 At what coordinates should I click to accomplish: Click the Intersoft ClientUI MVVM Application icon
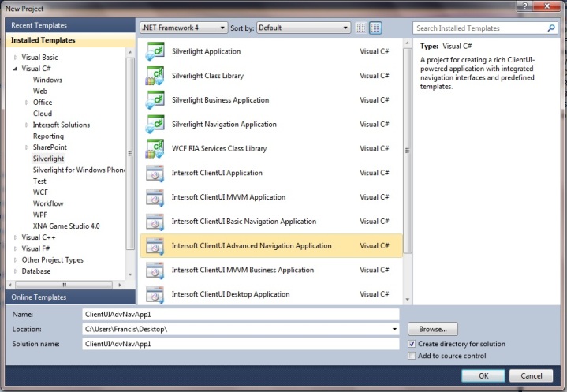click(155, 197)
